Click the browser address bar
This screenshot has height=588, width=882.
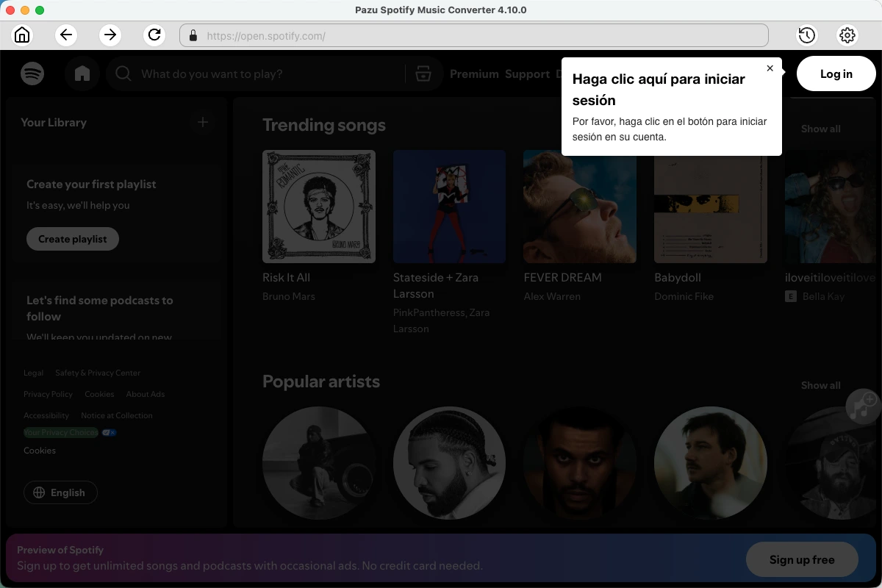474,35
